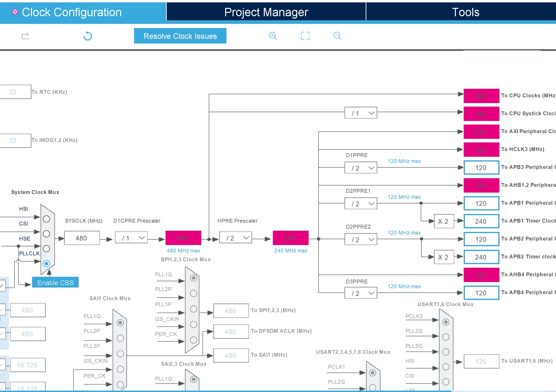Select HSI in System Clock Mux
This screenshot has width=556, height=392.
click(46, 219)
